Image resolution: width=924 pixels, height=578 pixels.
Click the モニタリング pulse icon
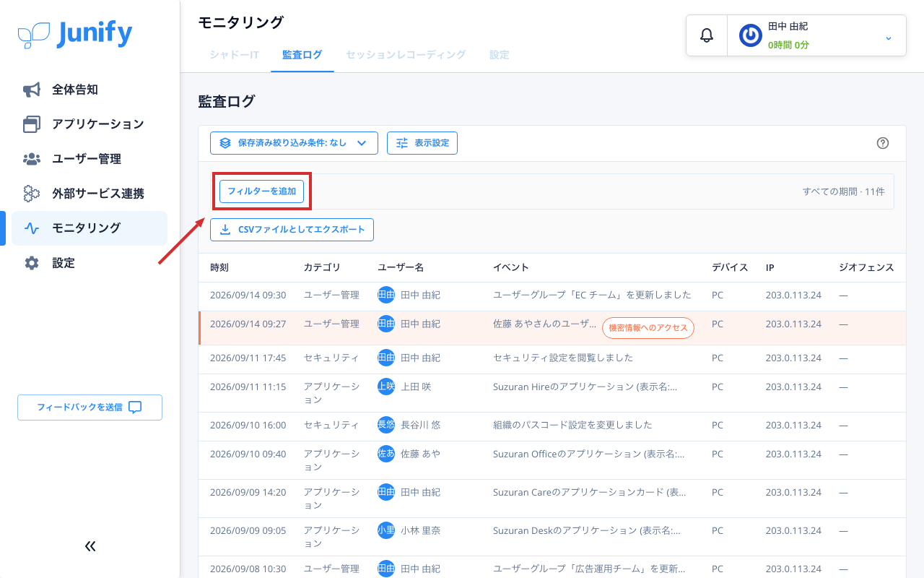click(x=32, y=228)
